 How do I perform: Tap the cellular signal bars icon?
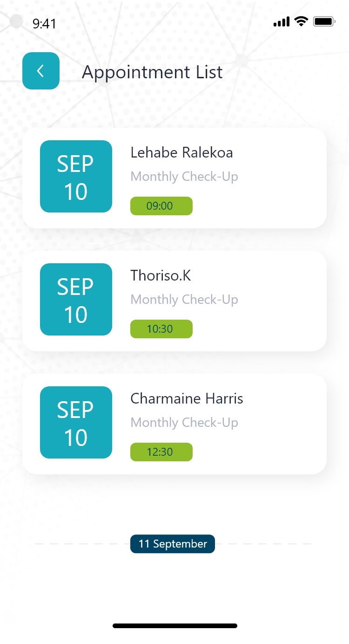pyautogui.click(x=282, y=22)
